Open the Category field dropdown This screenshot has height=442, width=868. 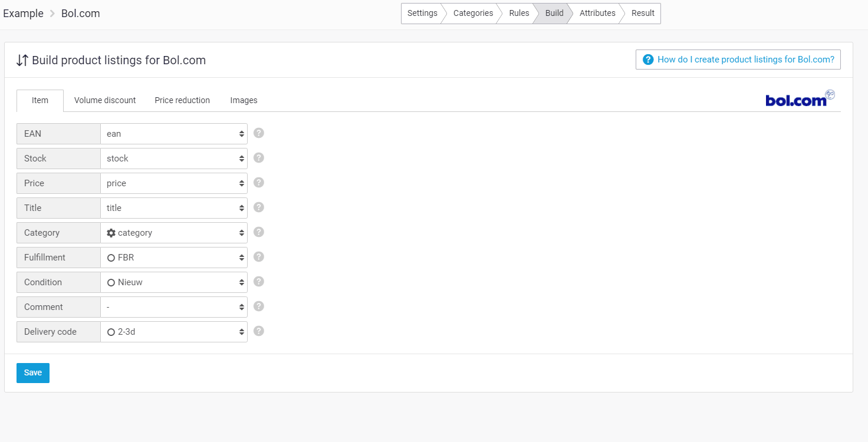coord(174,233)
